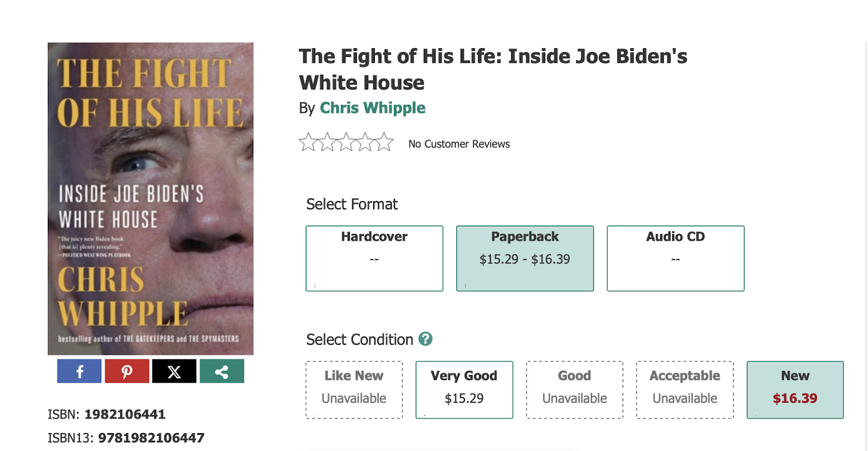Image resolution: width=868 pixels, height=451 pixels.
Task: Click the No Customer Reviews text
Action: (459, 144)
